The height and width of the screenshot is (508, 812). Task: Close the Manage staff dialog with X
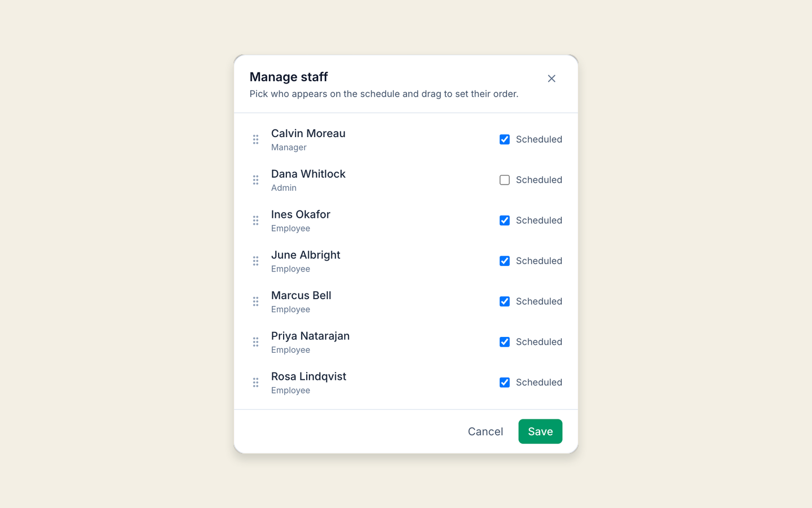tap(551, 78)
